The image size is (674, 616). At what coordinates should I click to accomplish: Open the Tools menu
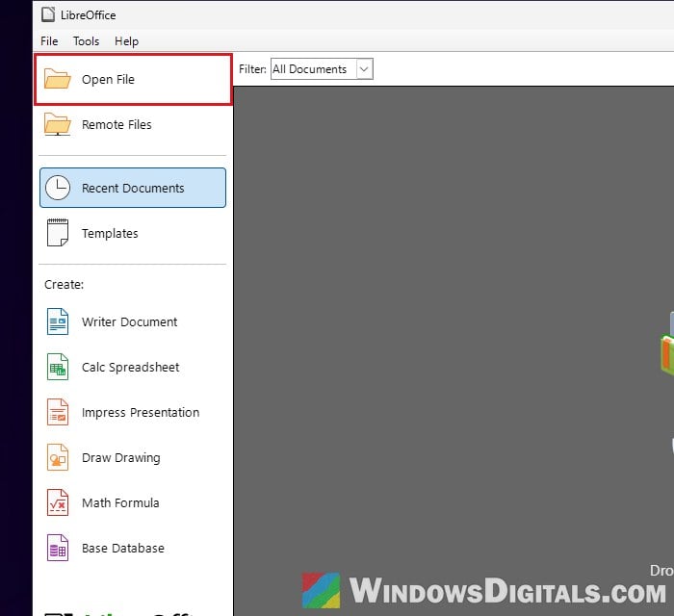click(x=86, y=41)
